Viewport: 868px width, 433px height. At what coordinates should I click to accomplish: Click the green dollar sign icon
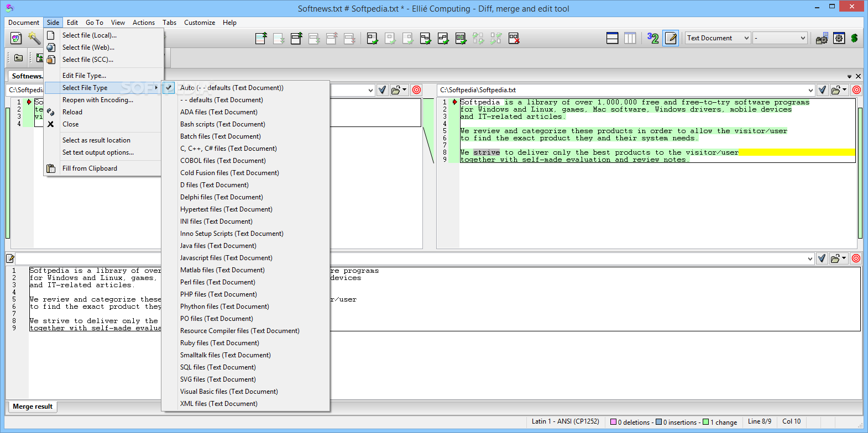pos(854,38)
